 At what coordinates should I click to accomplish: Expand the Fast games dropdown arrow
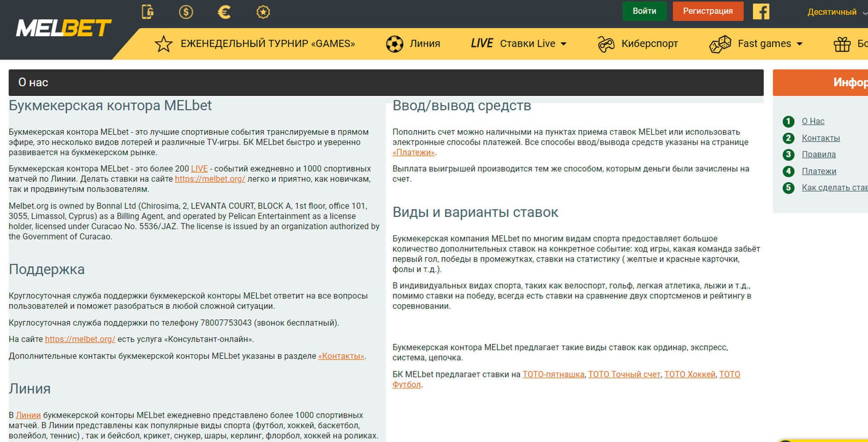tap(799, 44)
